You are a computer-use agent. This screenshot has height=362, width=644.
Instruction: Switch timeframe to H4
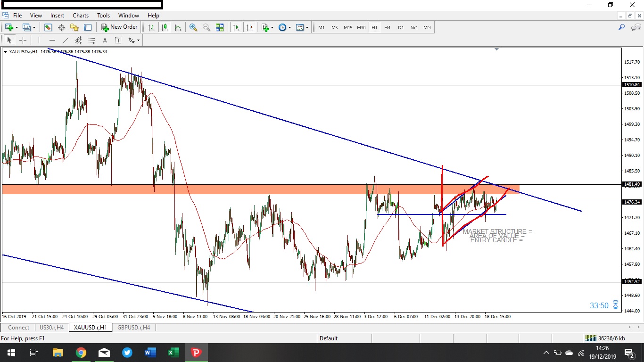click(388, 27)
